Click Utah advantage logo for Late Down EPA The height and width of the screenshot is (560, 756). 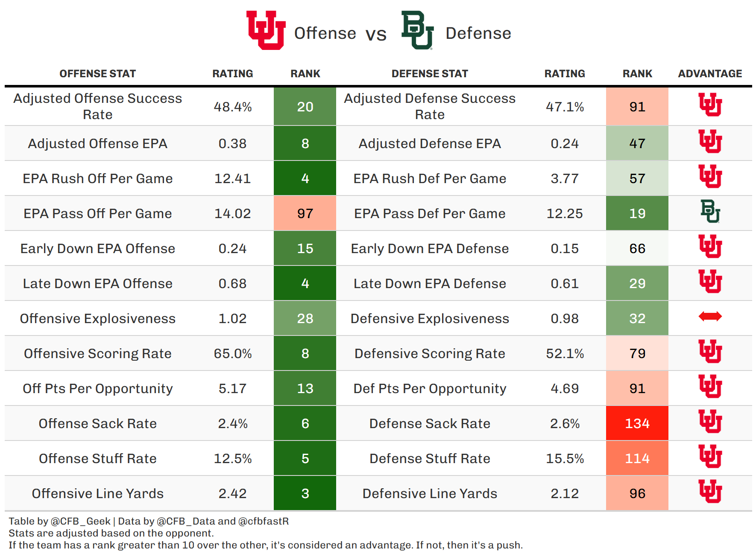[710, 281]
